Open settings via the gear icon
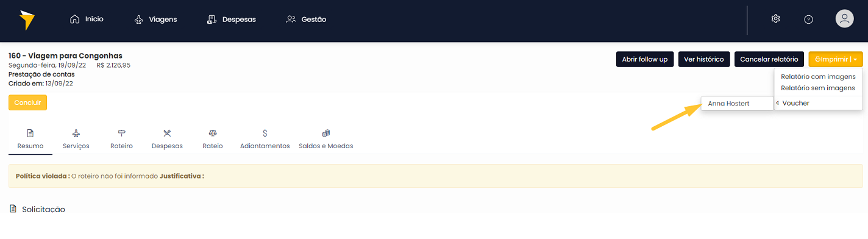This screenshot has width=868, height=239. (x=775, y=19)
